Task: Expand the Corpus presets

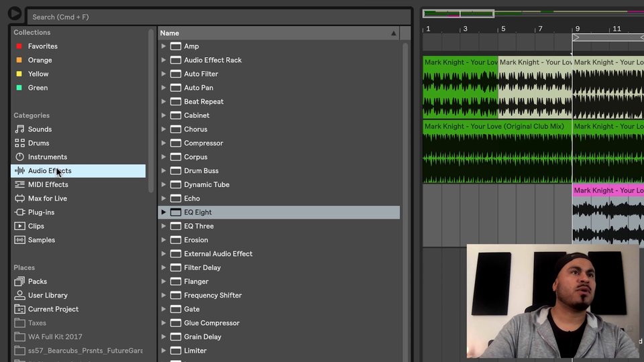Action: (x=164, y=157)
